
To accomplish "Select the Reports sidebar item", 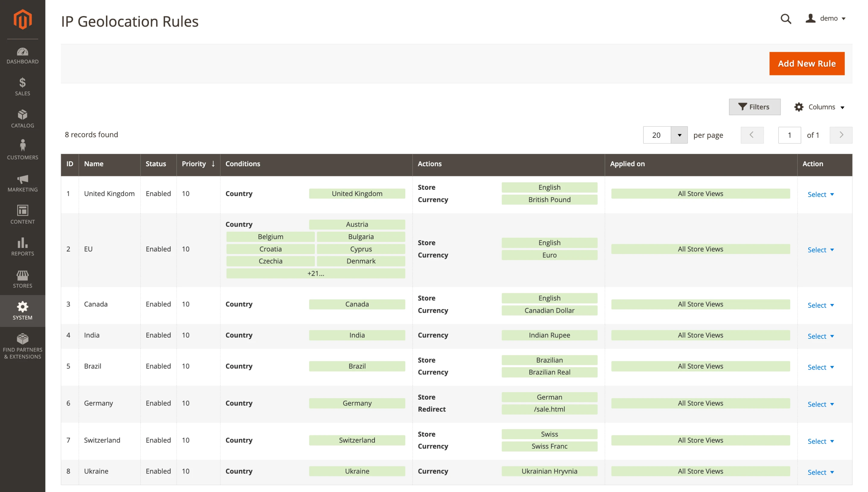I will pyautogui.click(x=22, y=247).
